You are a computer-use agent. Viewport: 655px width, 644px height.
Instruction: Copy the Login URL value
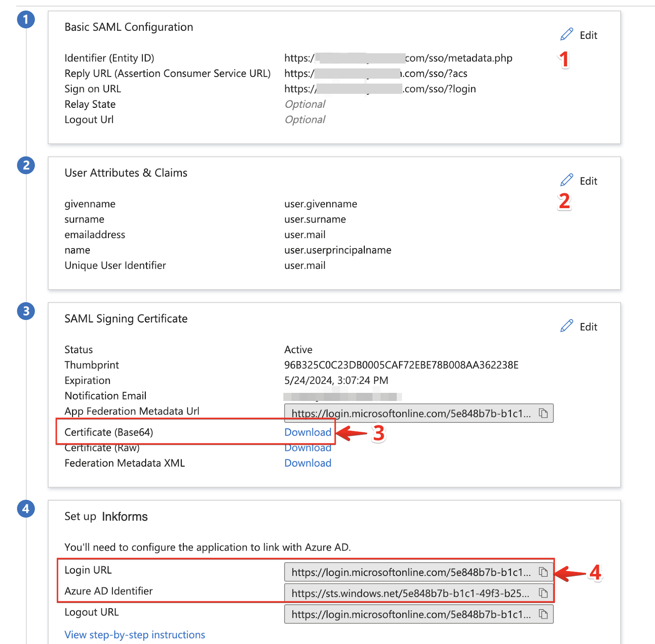pos(543,572)
